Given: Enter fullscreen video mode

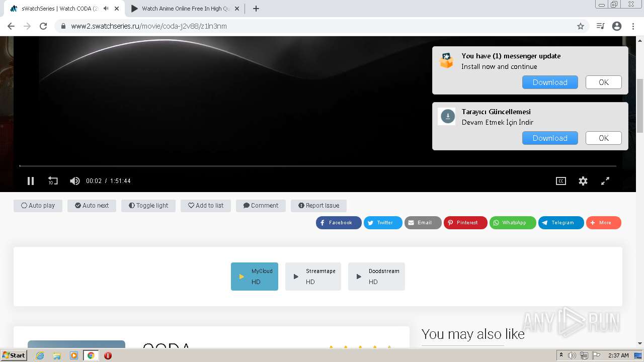Looking at the screenshot, I should [605, 181].
